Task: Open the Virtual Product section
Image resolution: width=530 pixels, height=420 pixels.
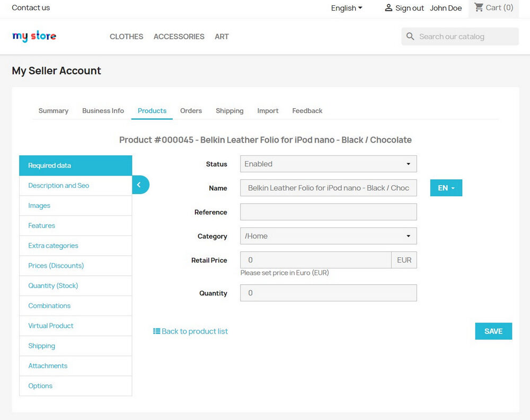Action: [76, 326]
